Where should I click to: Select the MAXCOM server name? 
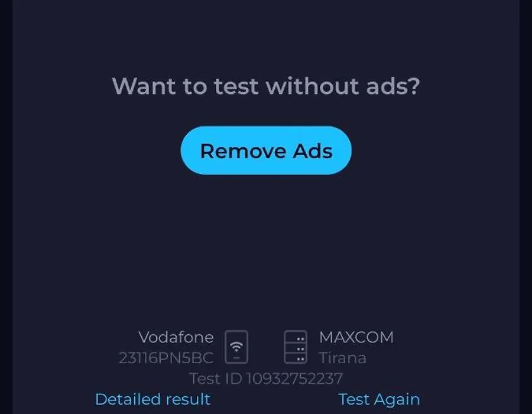(x=356, y=337)
